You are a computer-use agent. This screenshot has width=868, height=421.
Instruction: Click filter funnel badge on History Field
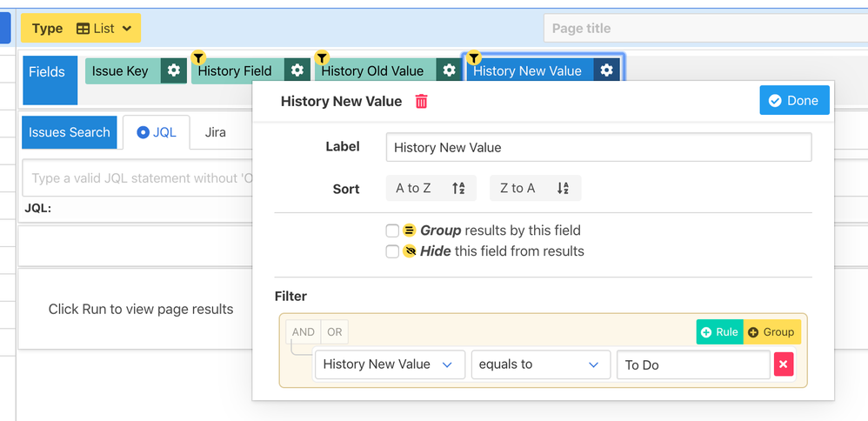[198, 58]
